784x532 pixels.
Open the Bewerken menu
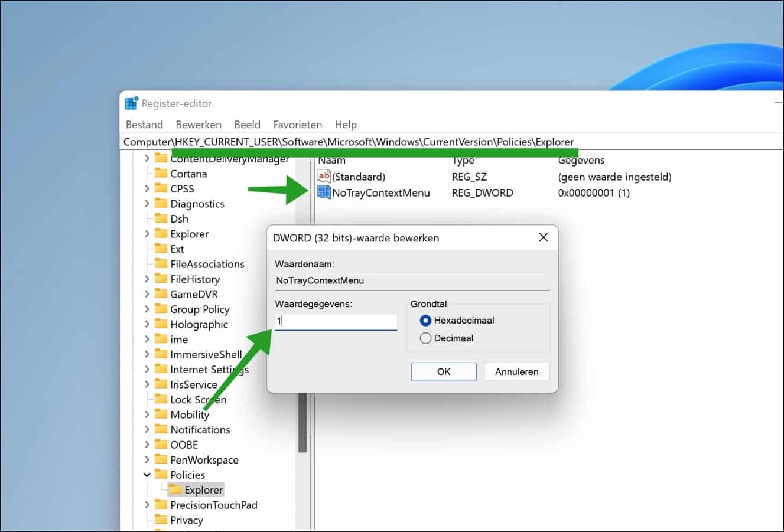coord(198,124)
